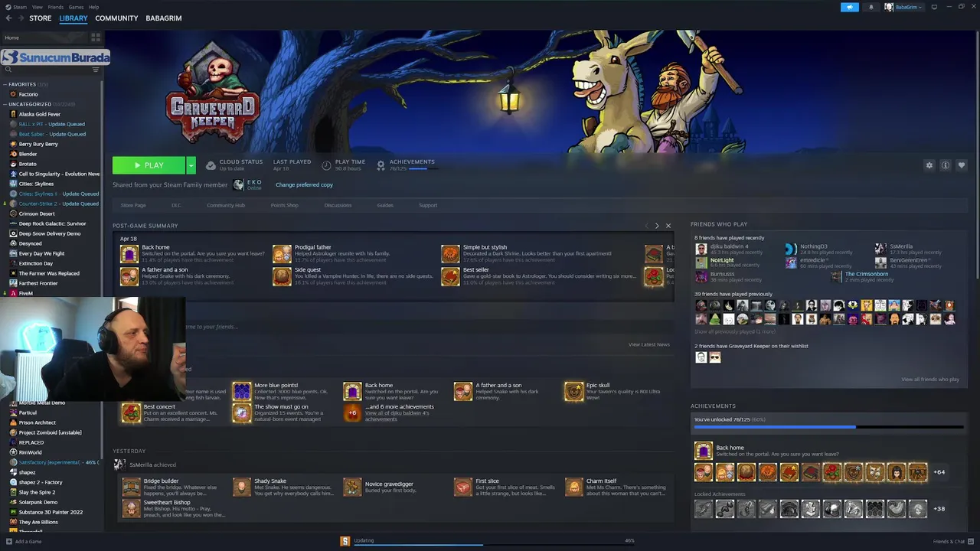The height and width of the screenshot is (551, 980).
Task: Open game settings gear icon
Action: coord(929,165)
